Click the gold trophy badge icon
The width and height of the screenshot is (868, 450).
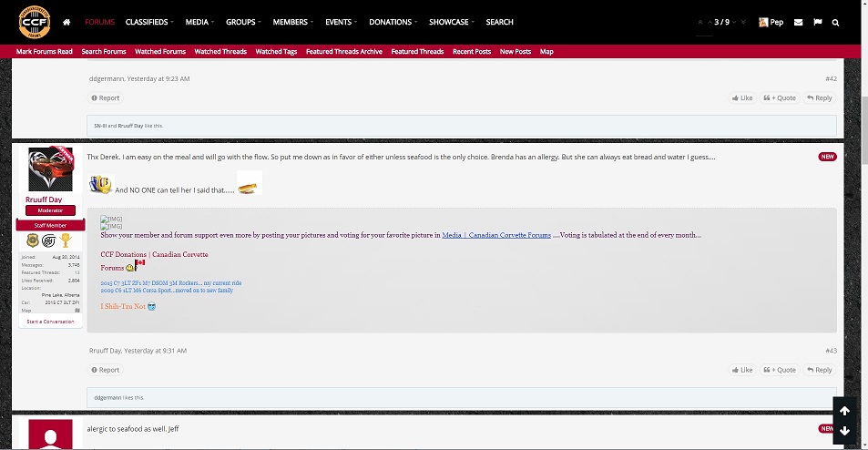(66, 240)
